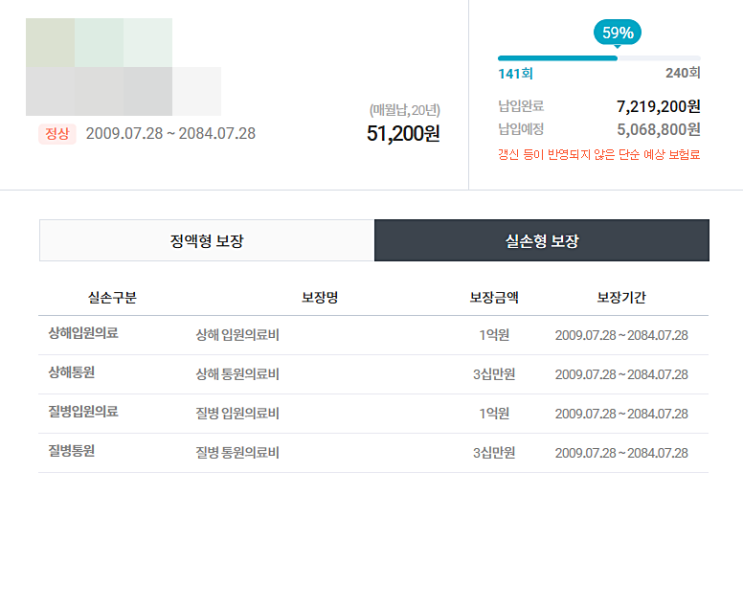Click coverage period in 상해입원의료 row

pos(621,335)
